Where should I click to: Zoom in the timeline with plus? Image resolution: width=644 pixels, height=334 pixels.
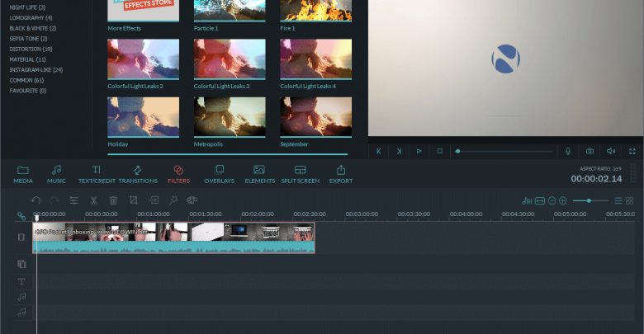(563, 200)
